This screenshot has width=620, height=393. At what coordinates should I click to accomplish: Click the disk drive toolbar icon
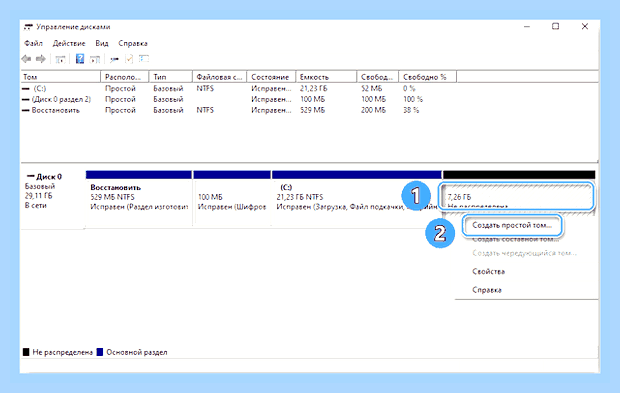pos(115,59)
